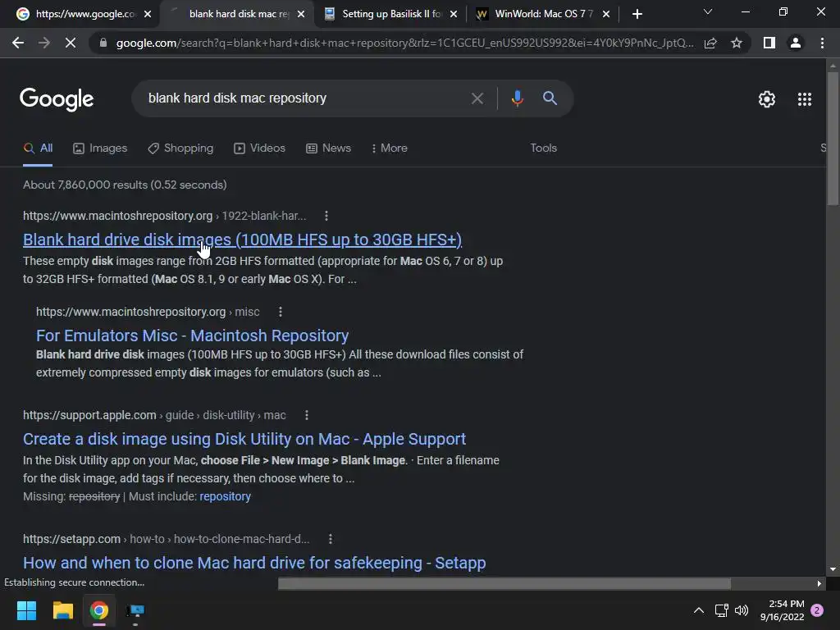This screenshot has height=630, width=840.
Task: Open options for the setapp.com result
Action: tap(331, 539)
